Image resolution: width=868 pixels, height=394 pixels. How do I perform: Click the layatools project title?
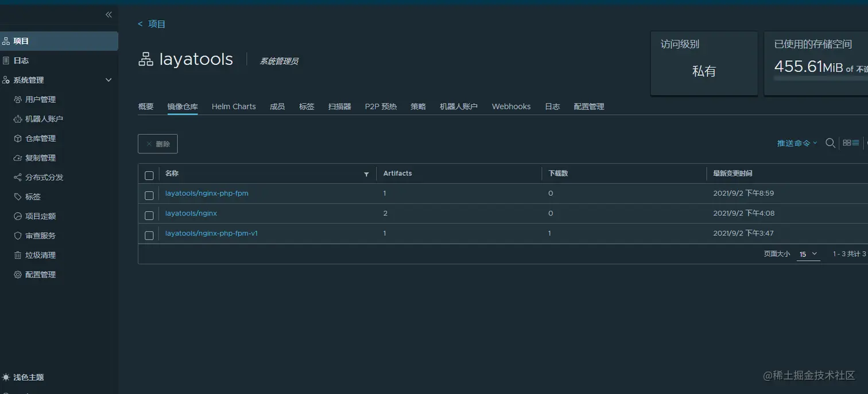[x=196, y=59]
